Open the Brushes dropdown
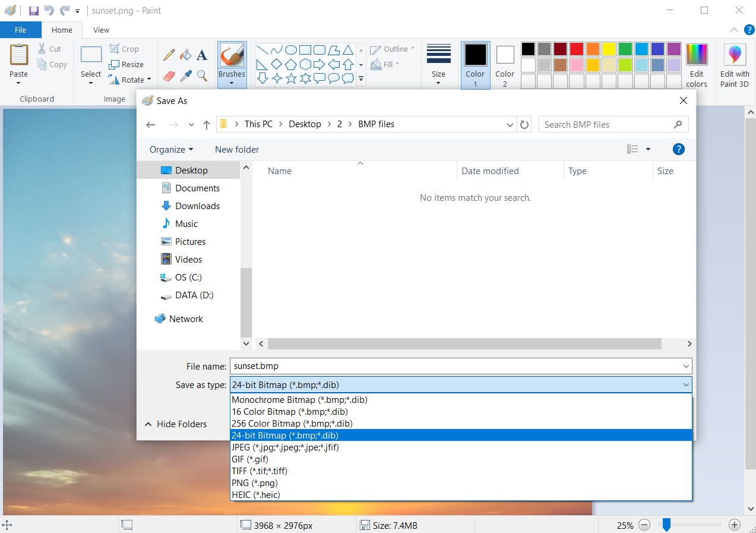Image resolution: width=756 pixels, height=533 pixels. [x=232, y=82]
